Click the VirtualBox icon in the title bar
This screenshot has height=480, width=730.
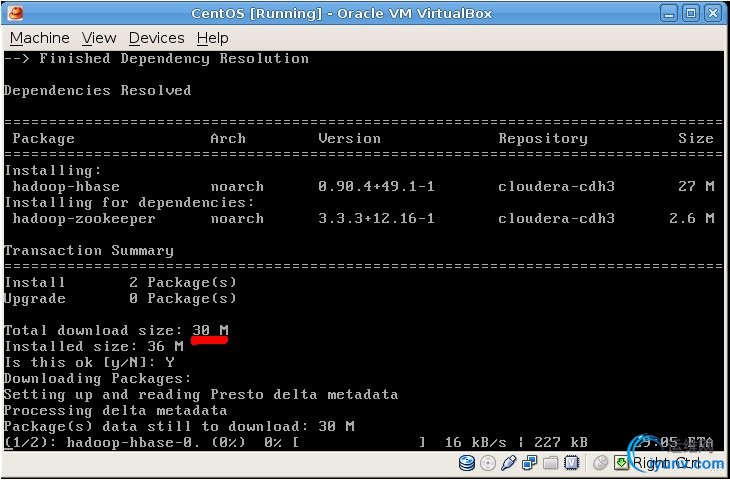[15, 13]
